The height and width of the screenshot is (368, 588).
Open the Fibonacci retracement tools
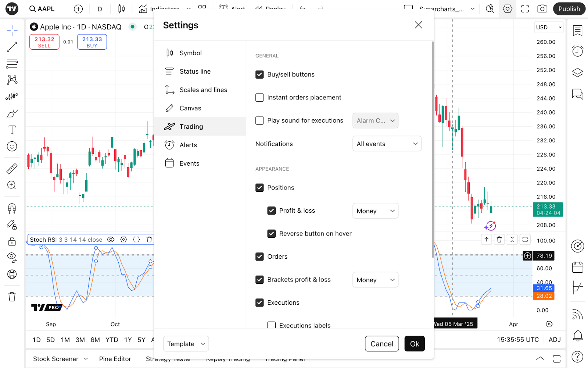point(12,63)
